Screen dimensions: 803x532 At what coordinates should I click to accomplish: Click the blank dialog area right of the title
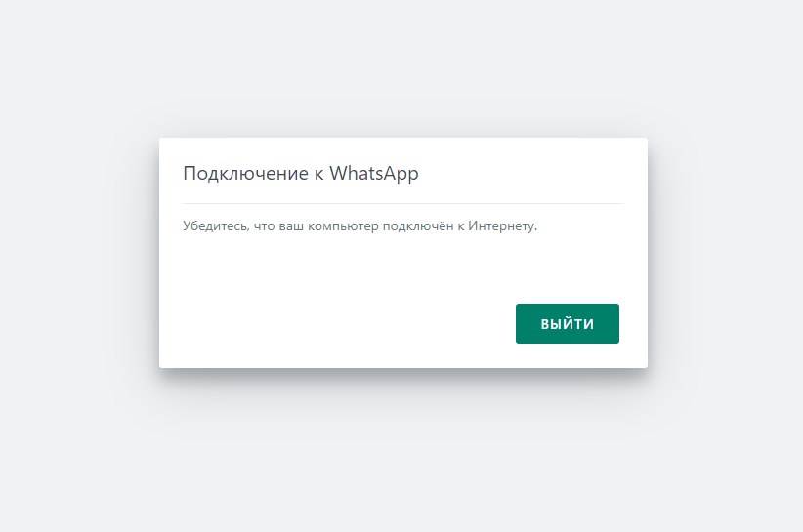(523, 174)
